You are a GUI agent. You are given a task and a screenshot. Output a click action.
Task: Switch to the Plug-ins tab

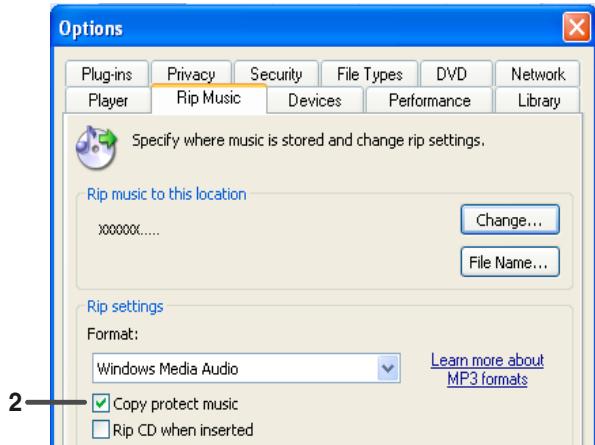[x=107, y=74]
